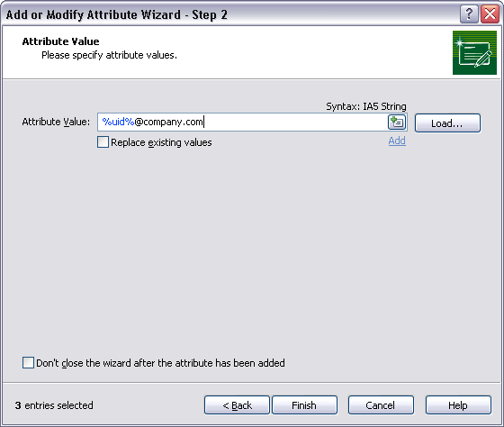Place the cursor on the blue %uid% placeholder
504x427 pixels.
tap(118, 122)
